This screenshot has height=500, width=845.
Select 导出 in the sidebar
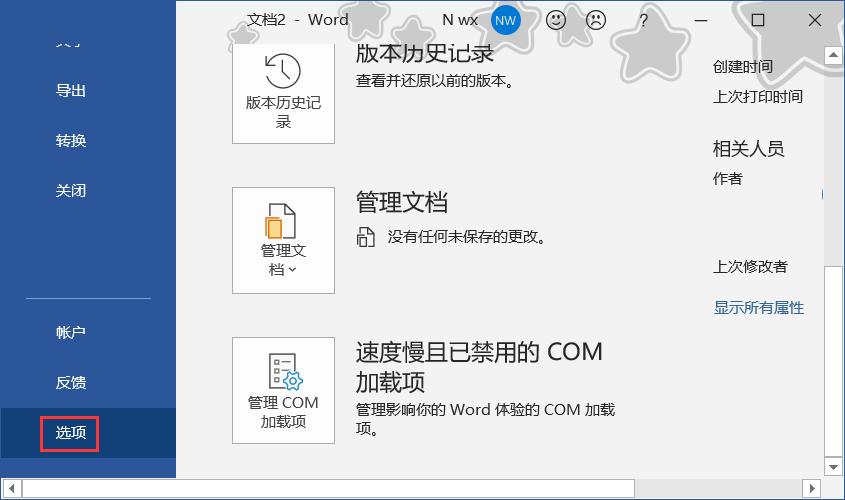pyautogui.click(x=71, y=91)
